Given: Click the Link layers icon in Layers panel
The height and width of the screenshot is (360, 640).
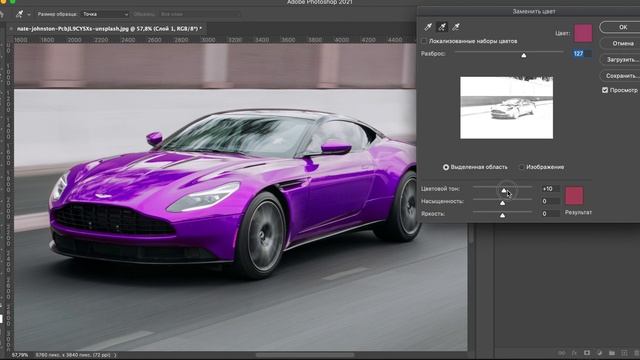Looking at the screenshot, I should (x=562, y=353).
